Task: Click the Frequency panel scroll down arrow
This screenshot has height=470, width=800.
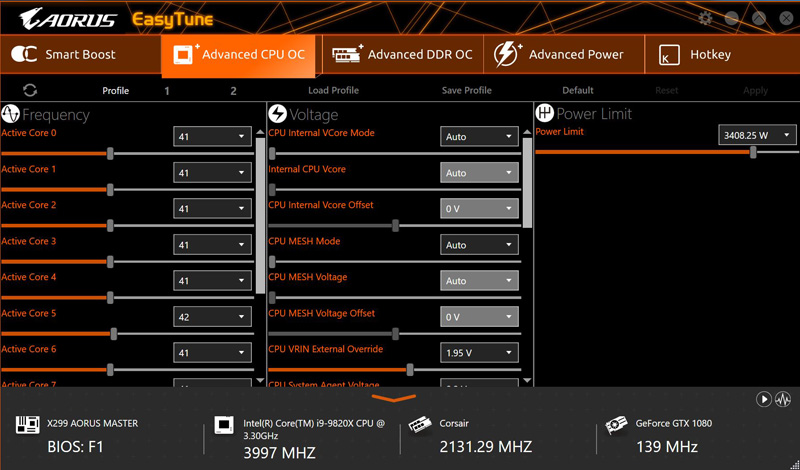Action: coord(260,381)
